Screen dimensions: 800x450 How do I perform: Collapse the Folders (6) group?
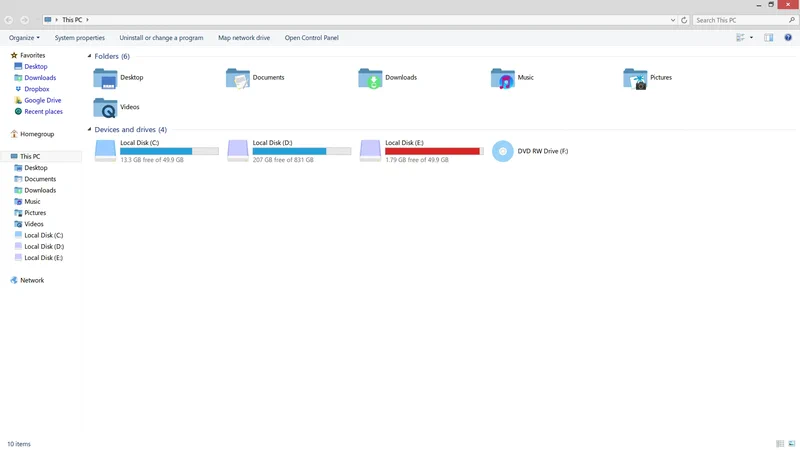click(x=89, y=57)
